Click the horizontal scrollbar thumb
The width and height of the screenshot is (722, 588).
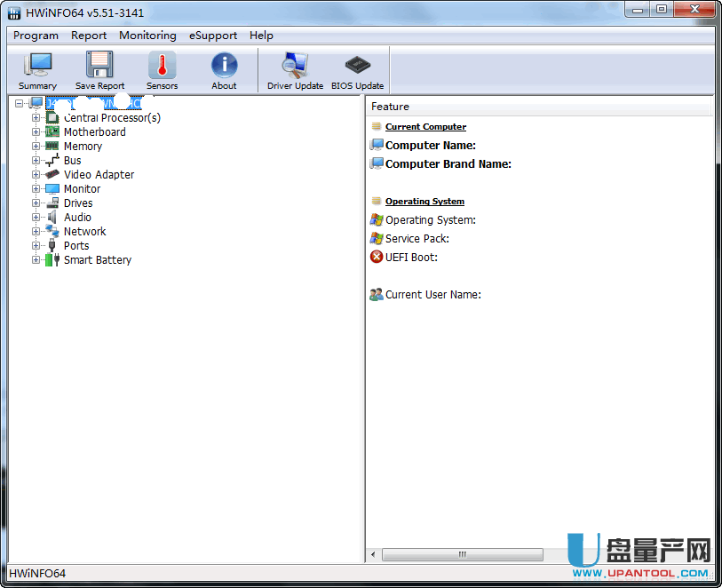[x=462, y=555]
